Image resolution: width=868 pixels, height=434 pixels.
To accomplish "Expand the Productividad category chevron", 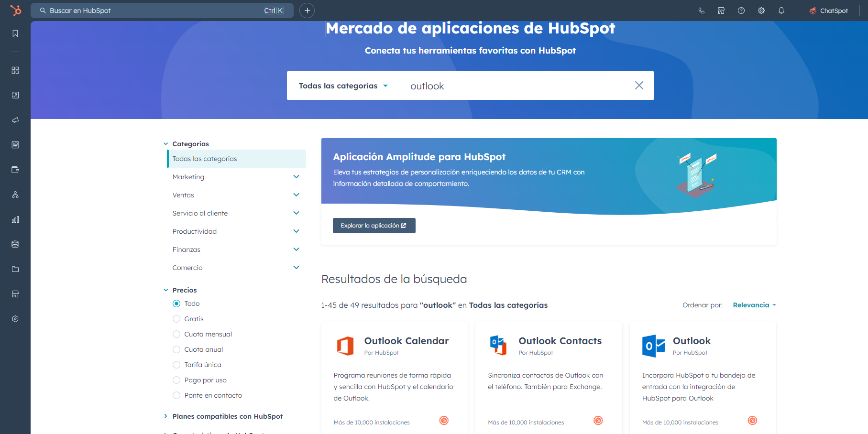I will [296, 231].
